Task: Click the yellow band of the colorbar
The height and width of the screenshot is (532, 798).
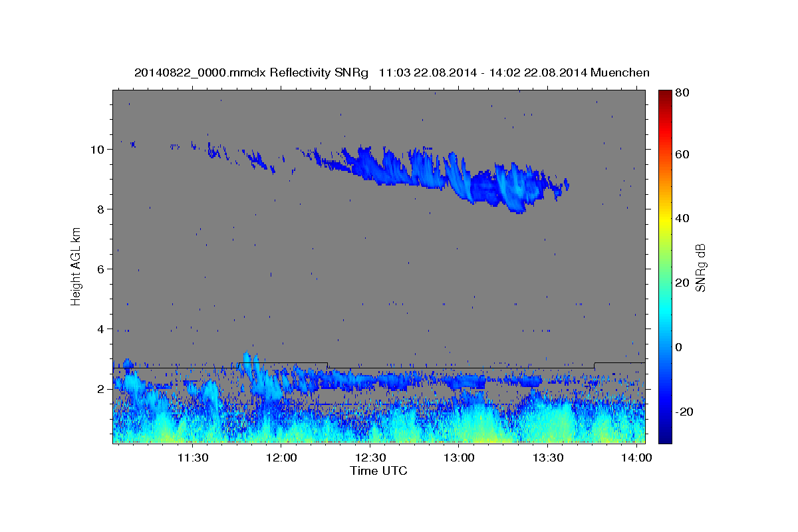Action: click(x=664, y=218)
